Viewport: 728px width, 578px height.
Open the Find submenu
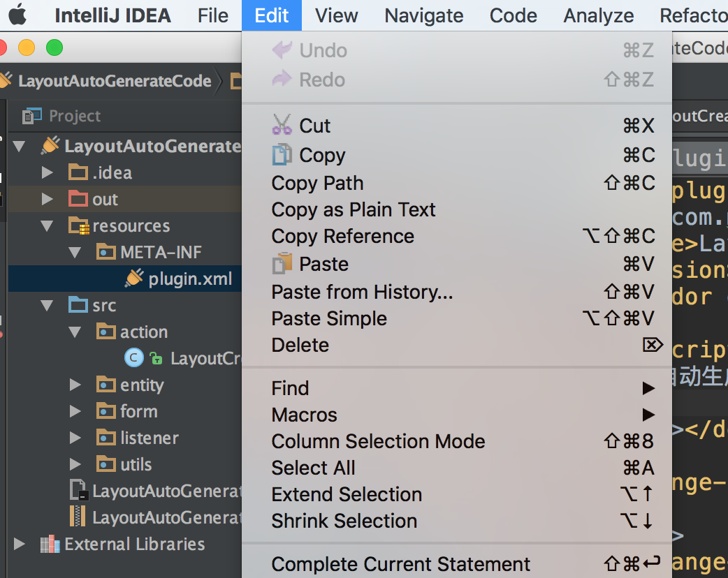(291, 388)
